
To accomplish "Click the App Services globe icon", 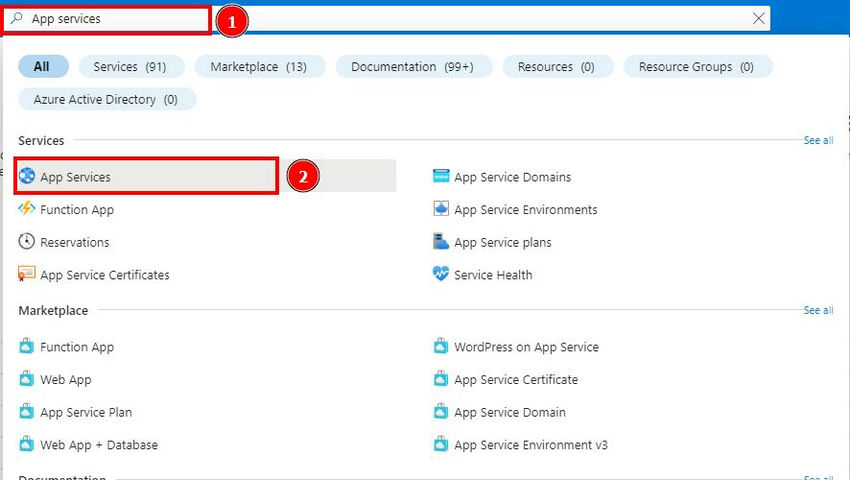I will coord(27,177).
